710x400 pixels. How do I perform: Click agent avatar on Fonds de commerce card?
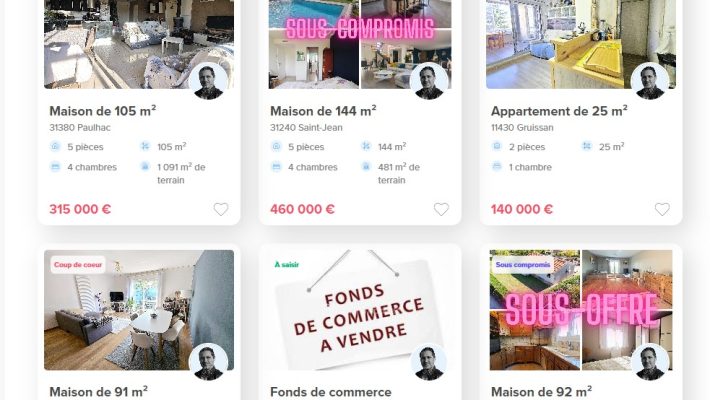(x=429, y=362)
